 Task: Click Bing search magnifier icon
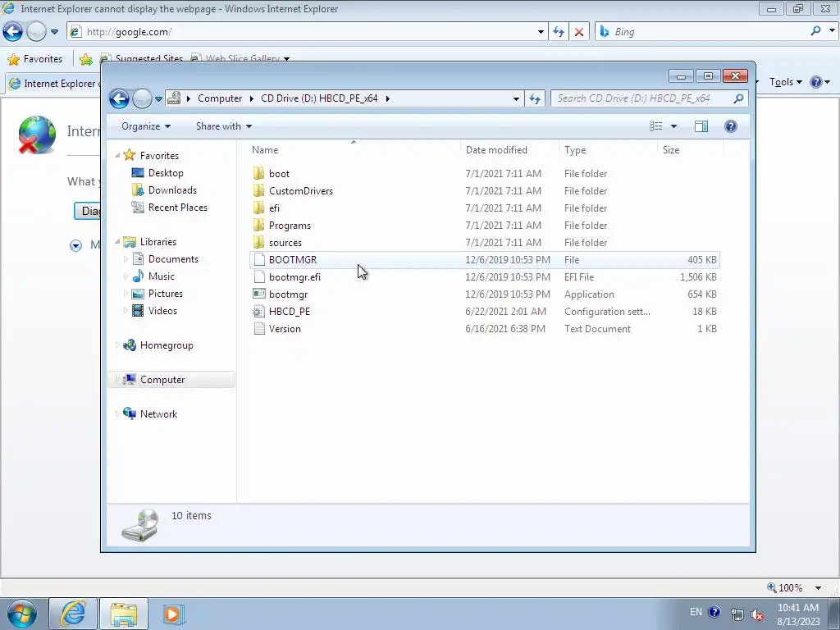[x=815, y=31]
